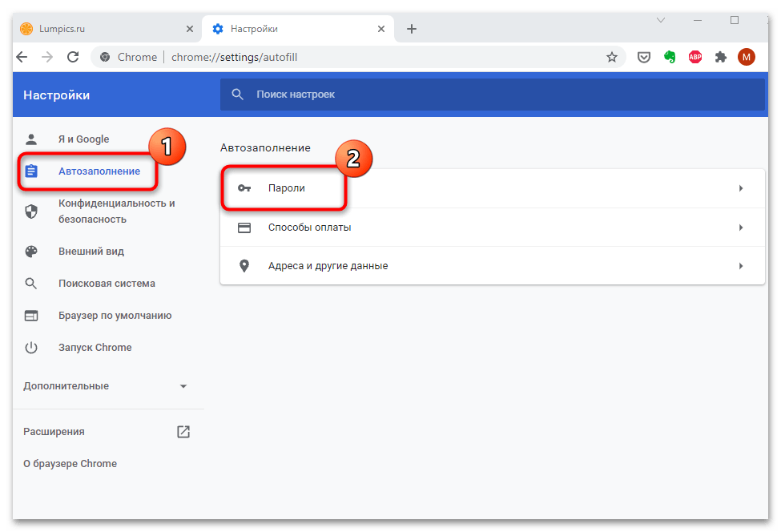
Task: Open О браузере Chrome page
Action: click(70, 464)
